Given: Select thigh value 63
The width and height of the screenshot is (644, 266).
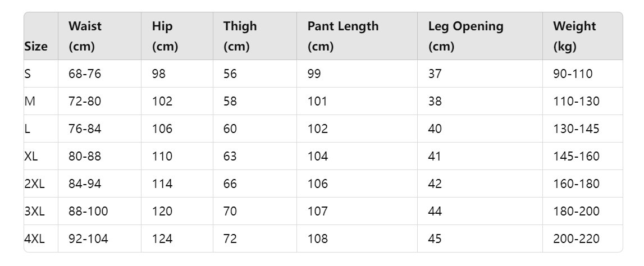Looking at the screenshot, I should point(230,157).
